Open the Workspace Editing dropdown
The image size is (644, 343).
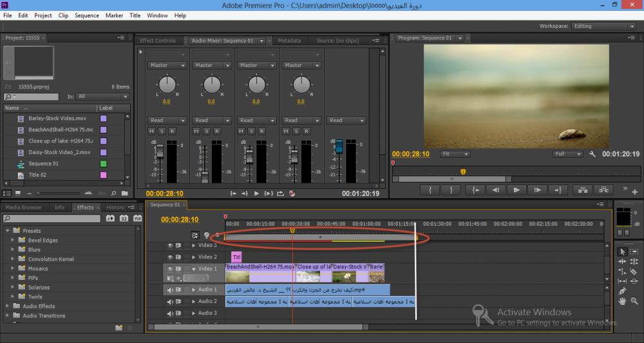[x=603, y=26]
